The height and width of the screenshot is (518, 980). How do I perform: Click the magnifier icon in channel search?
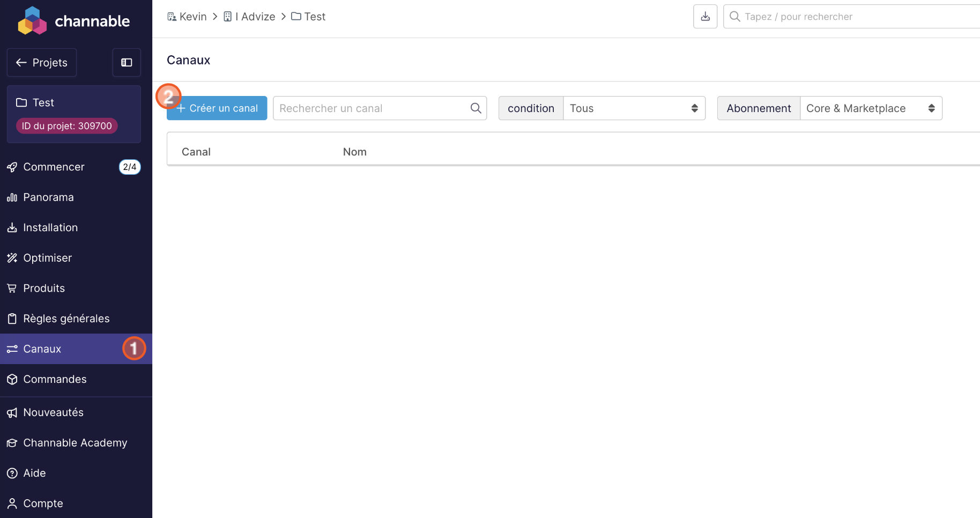pos(476,108)
